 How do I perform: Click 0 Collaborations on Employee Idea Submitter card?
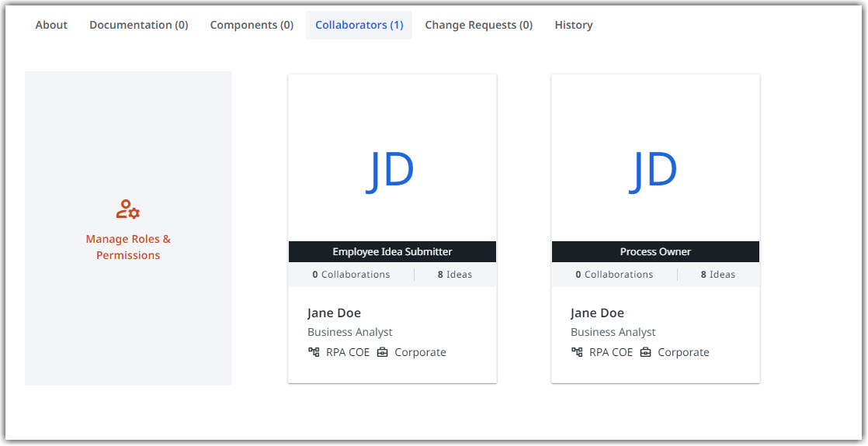click(x=351, y=275)
